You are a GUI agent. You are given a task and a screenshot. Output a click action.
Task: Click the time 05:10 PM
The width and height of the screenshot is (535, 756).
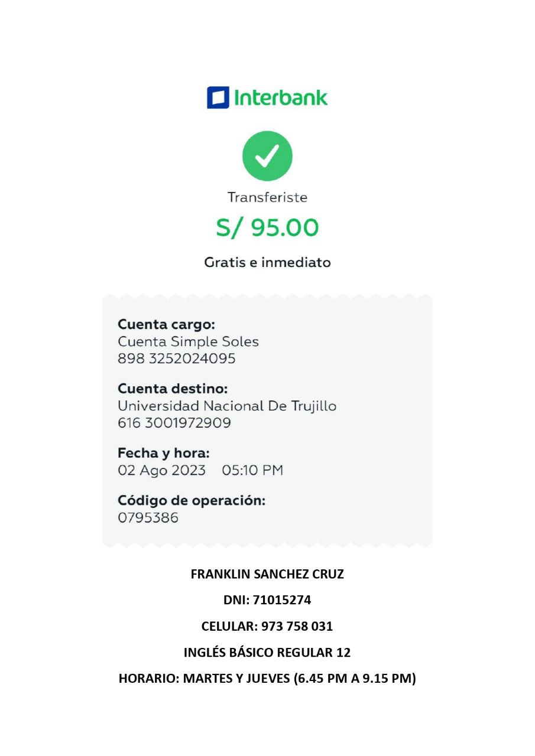pos(252,470)
